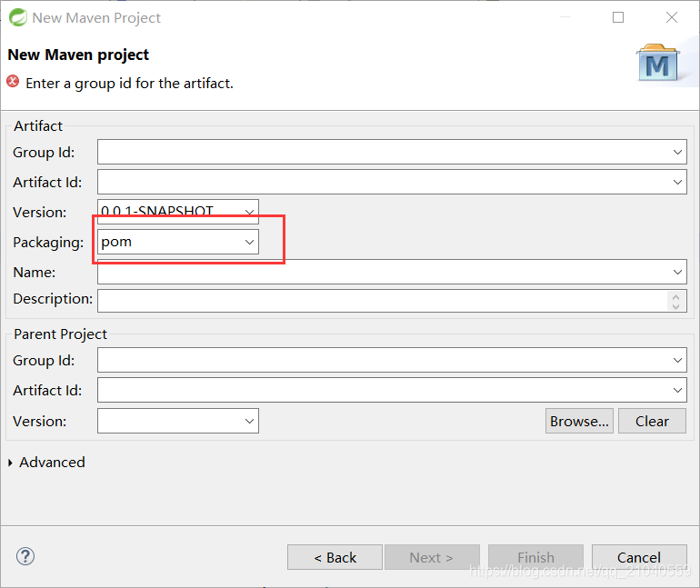The image size is (700, 588).
Task: Click the 'New Maven project' heading
Action: pyautogui.click(x=78, y=55)
